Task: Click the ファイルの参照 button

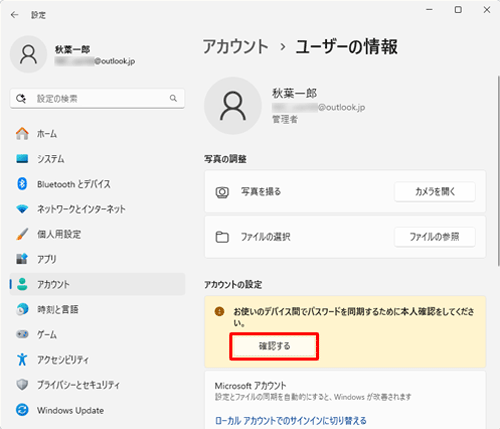Action: coord(435,237)
